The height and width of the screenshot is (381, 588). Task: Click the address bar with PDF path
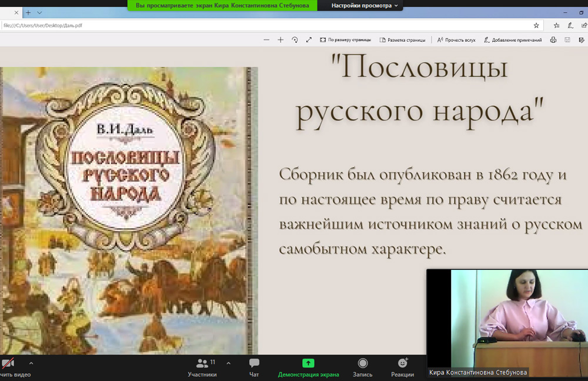tap(265, 25)
